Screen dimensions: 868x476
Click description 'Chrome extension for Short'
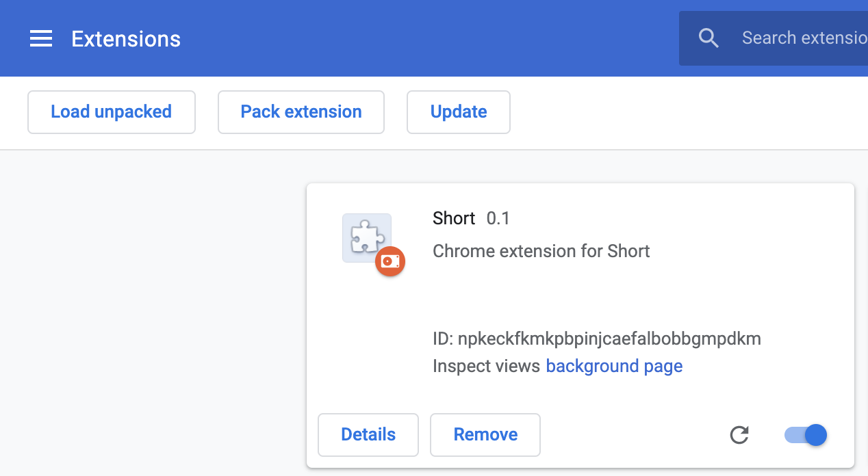[541, 251]
